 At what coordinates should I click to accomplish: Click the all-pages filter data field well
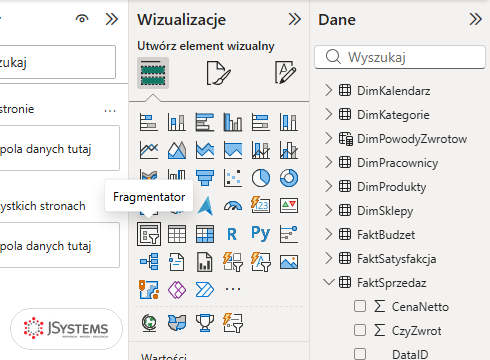point(60,245)
